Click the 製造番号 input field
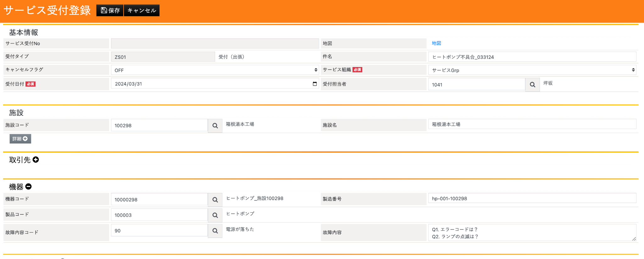Viewport: 644px width, 259px height. (532, 199)
